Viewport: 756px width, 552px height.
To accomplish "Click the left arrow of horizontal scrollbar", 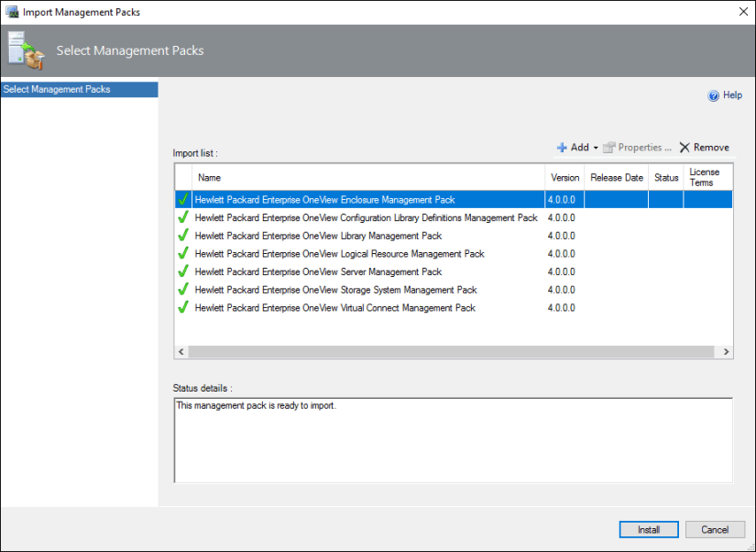I will [181, 352].
